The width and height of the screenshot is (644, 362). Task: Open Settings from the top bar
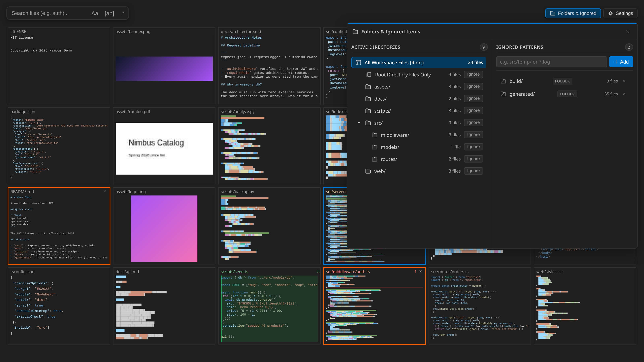tap(620, 13)
